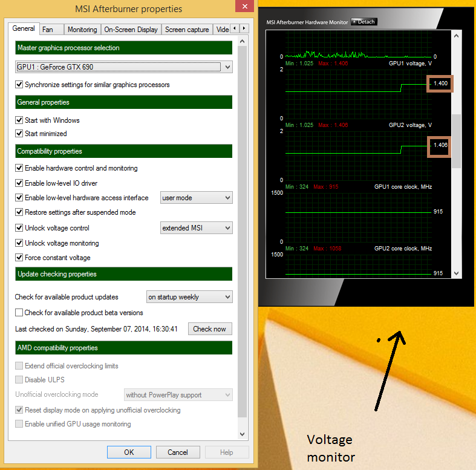
Task: Switch to On-Screen Display tab
Action: pyautogui.click(x=131, y=30)
